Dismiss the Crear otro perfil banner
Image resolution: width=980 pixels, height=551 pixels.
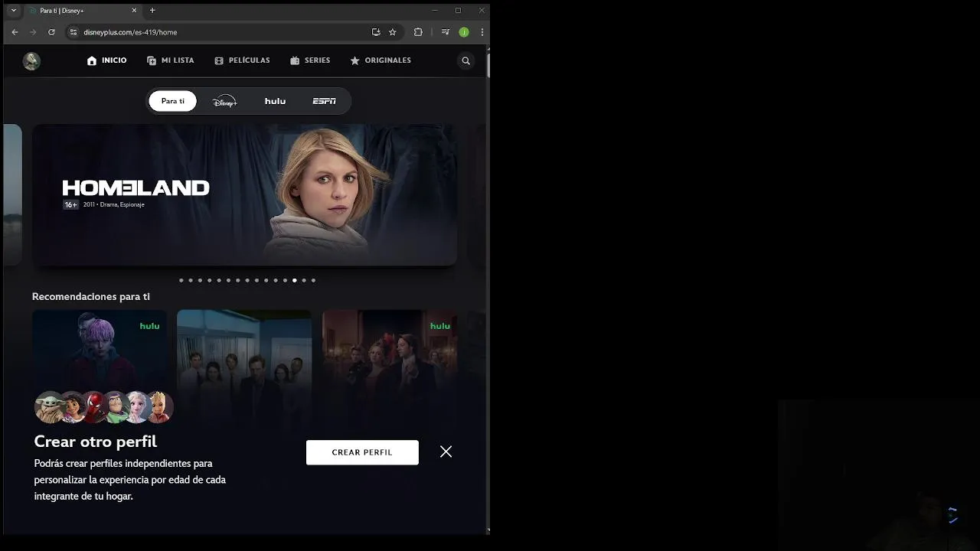coord(446,452)
